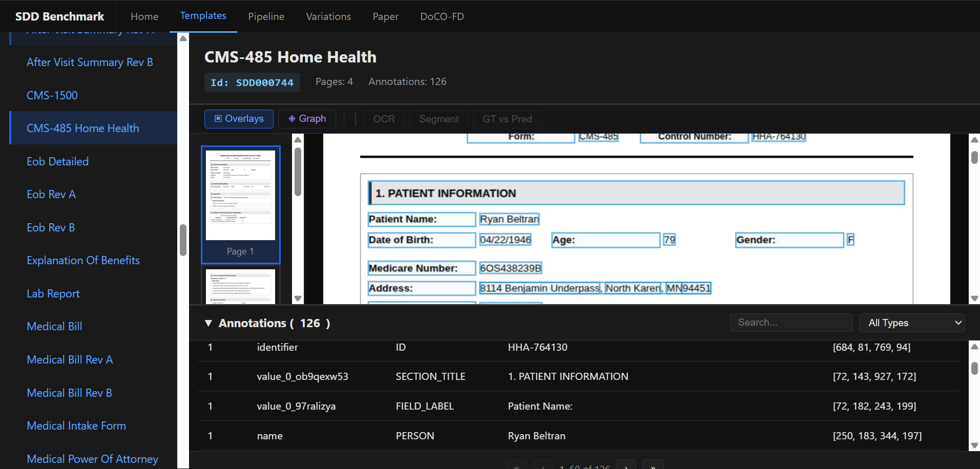Image resolution: width=980 pixels, height=469 pixels.
Task: Toggle the Overlays view button
Action: [x=239, y=119]
